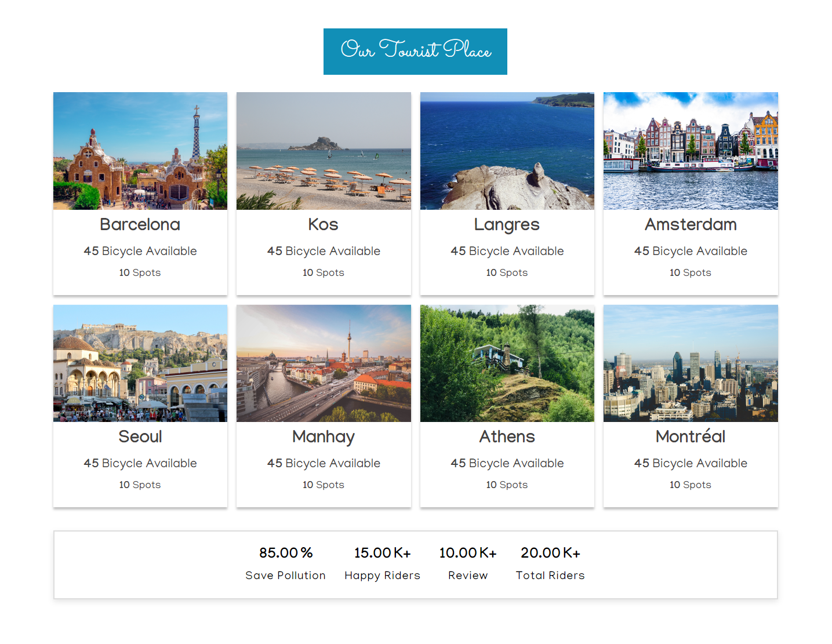Screen dimensions: 832x644
Task: Click the Our Tourist Place banner button
Action: [415, 52]
